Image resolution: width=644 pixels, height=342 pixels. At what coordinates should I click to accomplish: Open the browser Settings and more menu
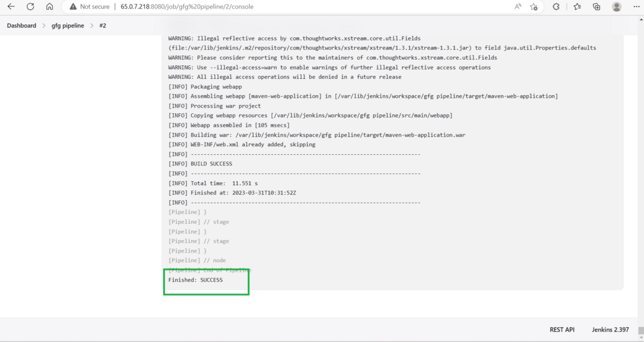pos(636,7)
